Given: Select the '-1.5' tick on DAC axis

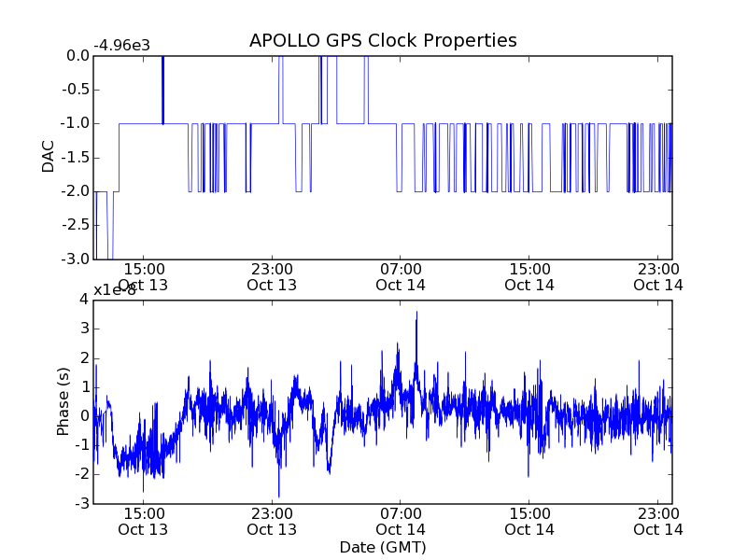Looking at the screenshot, I should pos(76,158).
